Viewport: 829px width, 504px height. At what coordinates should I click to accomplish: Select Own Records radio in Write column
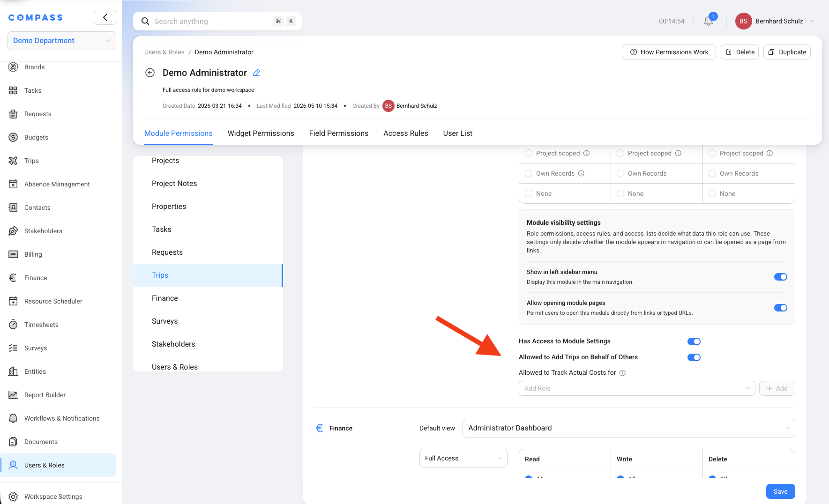tap(620, 173)
